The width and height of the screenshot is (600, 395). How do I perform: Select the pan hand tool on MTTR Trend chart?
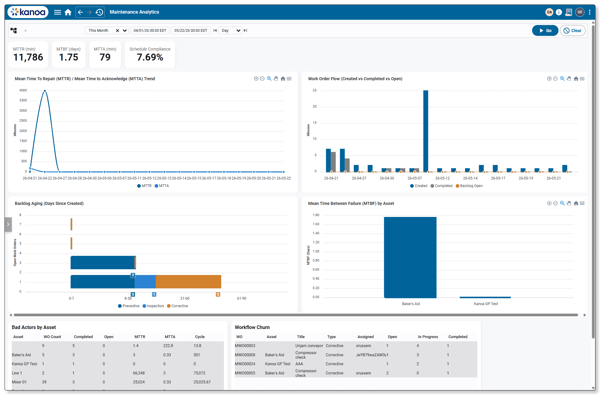(276, 78)
